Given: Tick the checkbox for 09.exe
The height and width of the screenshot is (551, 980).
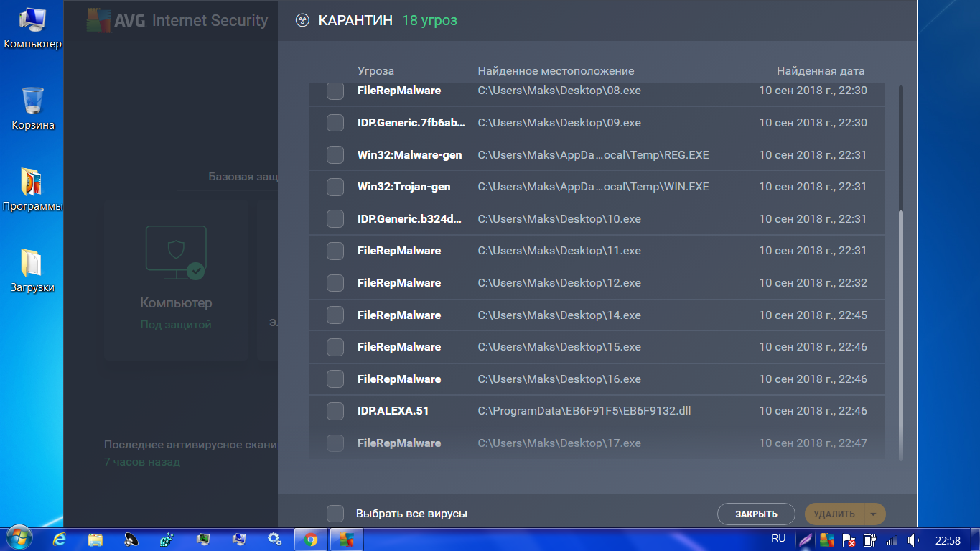Looking at the screenshot, I should point(335,123).
